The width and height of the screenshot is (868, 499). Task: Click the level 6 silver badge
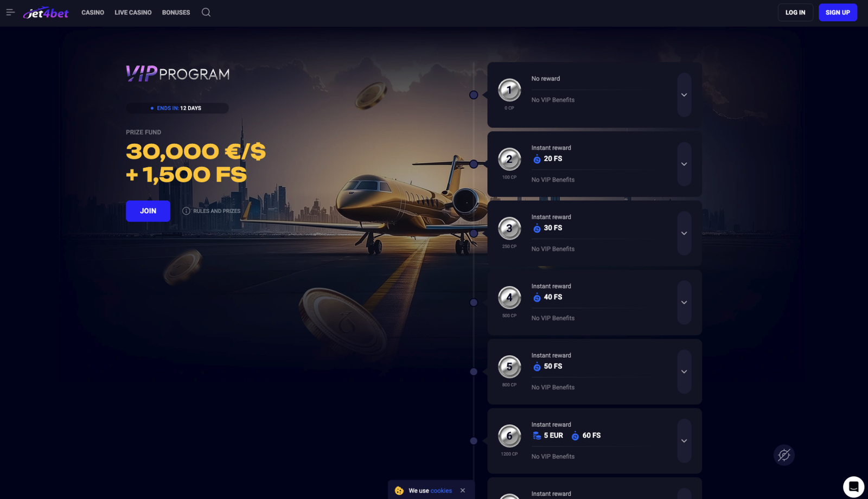coord(509,436)
